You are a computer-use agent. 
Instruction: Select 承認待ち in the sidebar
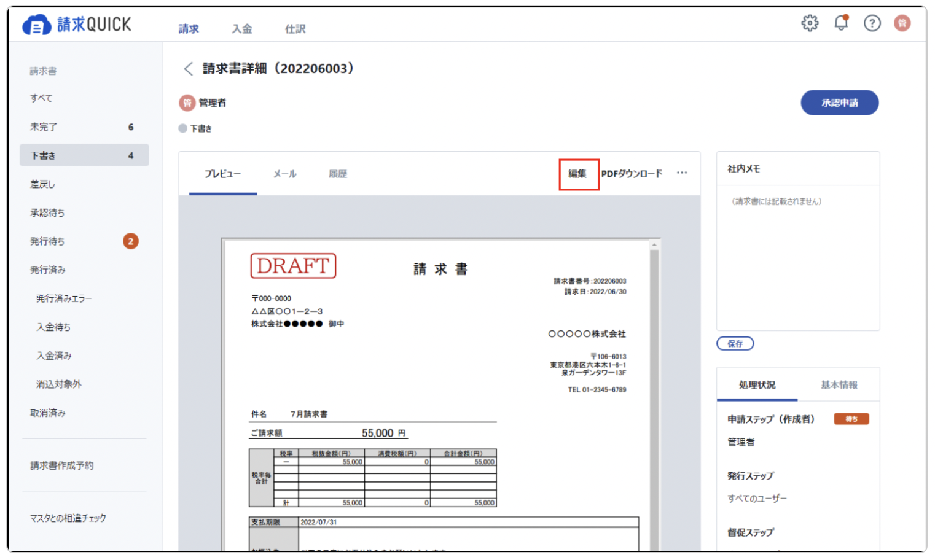coord(47,213)
